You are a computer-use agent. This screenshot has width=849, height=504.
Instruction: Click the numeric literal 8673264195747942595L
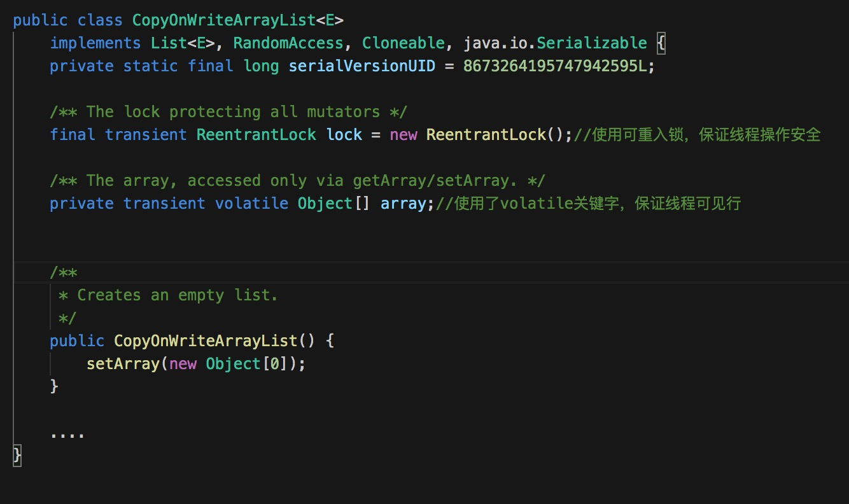tap(558, 66)
